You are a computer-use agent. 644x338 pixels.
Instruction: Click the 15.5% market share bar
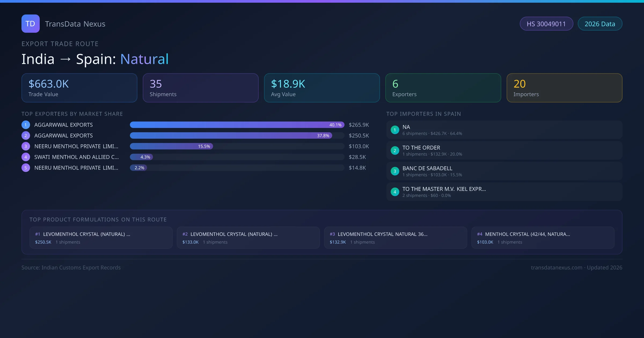pos(171,146)
